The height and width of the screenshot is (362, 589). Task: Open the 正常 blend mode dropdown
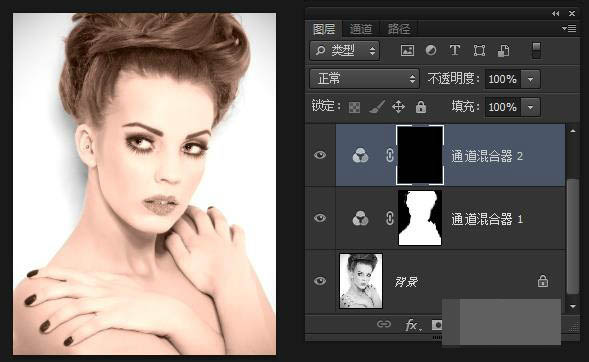[x=364, y=79]
